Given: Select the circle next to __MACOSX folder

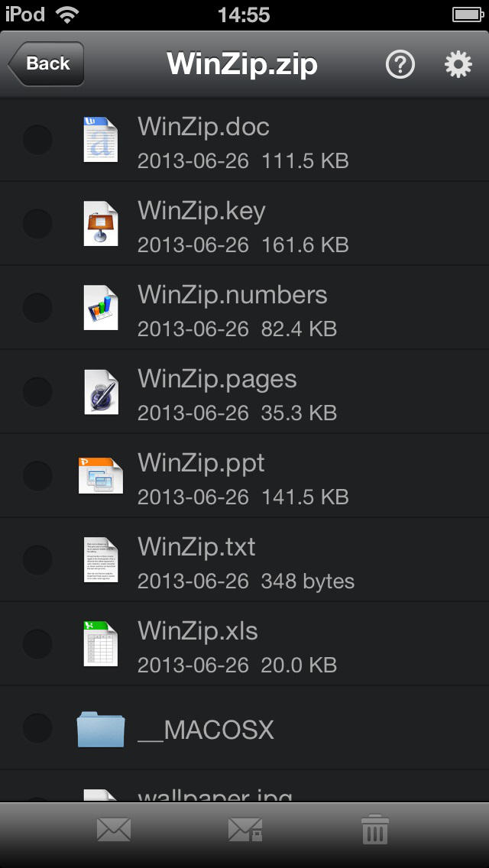Looking at the screenshot, I should click(37, 728).
